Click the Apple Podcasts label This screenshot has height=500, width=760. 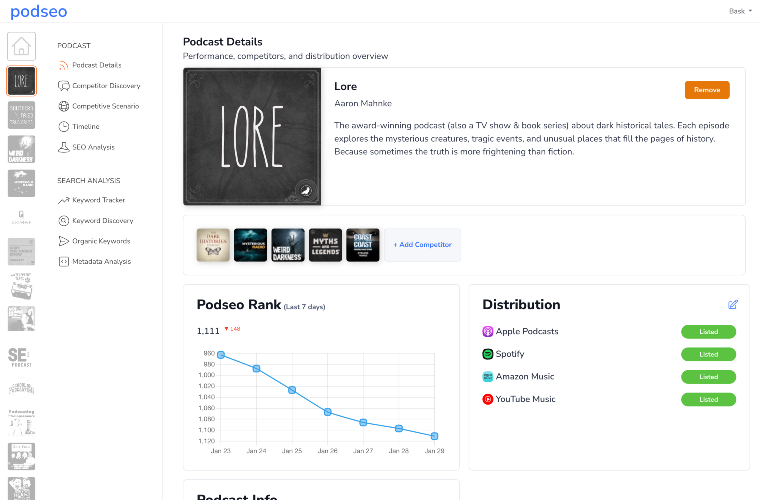tap(527, 332)
